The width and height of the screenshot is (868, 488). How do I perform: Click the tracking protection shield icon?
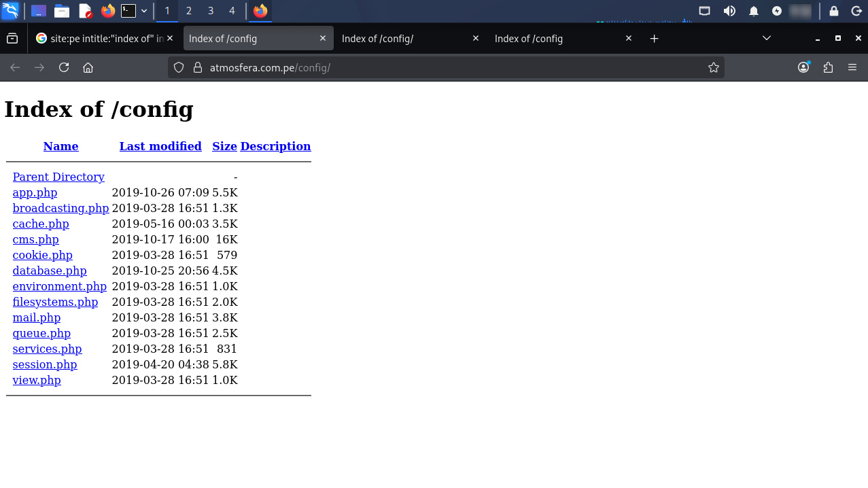[x=179, y=67]
